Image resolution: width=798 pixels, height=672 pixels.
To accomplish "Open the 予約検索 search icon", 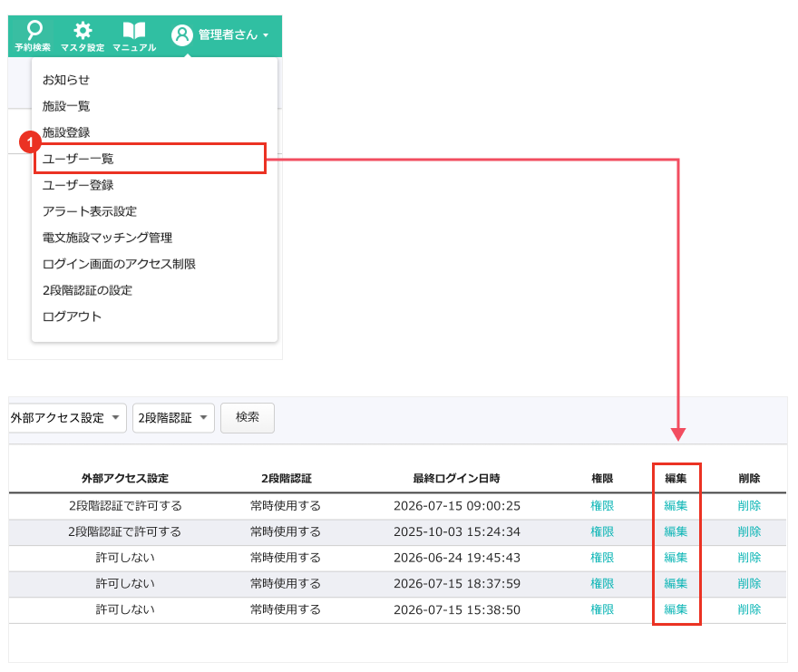I will click(x=33, y=35).
